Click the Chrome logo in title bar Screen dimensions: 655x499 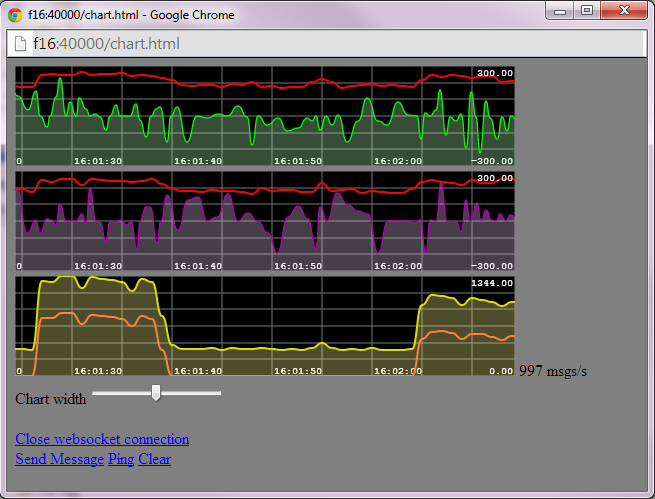(x=15, y=15)
